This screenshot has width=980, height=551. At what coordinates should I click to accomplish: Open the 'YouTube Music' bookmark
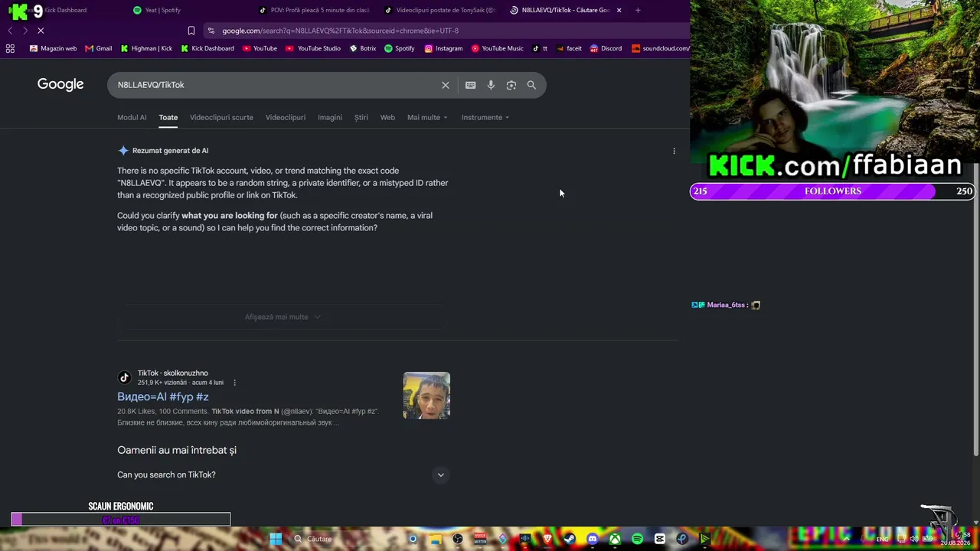[x=498, y=48]
